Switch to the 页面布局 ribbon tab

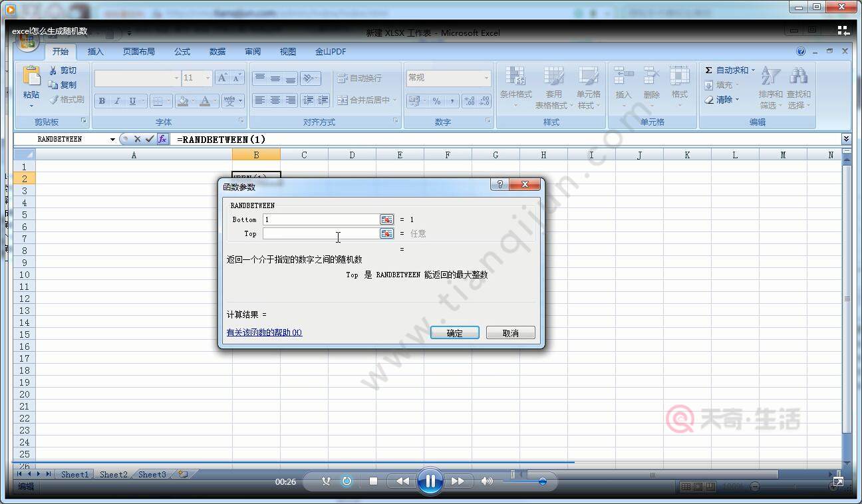(x=138, y=51)
